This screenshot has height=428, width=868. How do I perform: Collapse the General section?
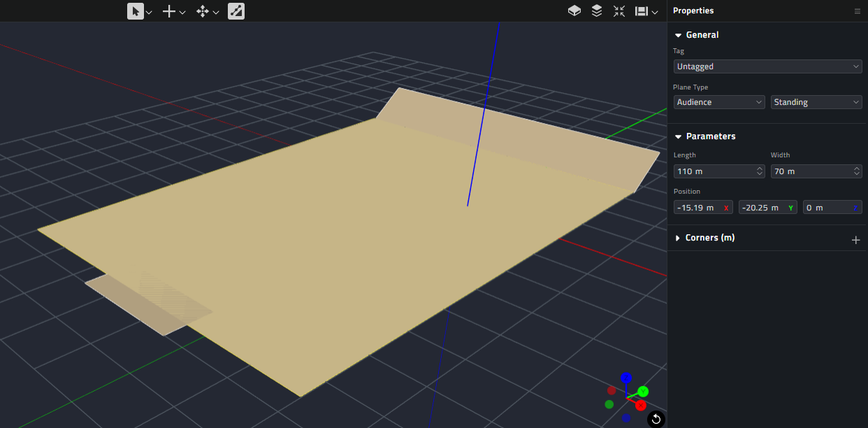click(678, 35)
